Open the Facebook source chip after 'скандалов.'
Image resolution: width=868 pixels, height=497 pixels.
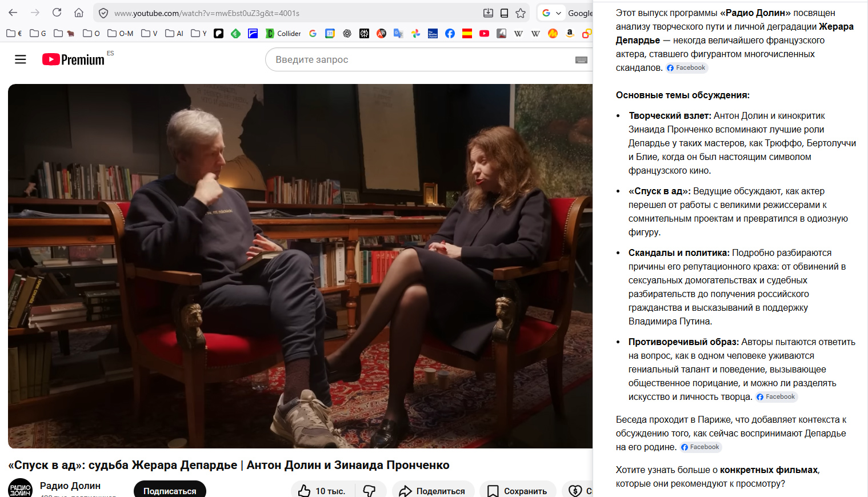tap(686, 67)
